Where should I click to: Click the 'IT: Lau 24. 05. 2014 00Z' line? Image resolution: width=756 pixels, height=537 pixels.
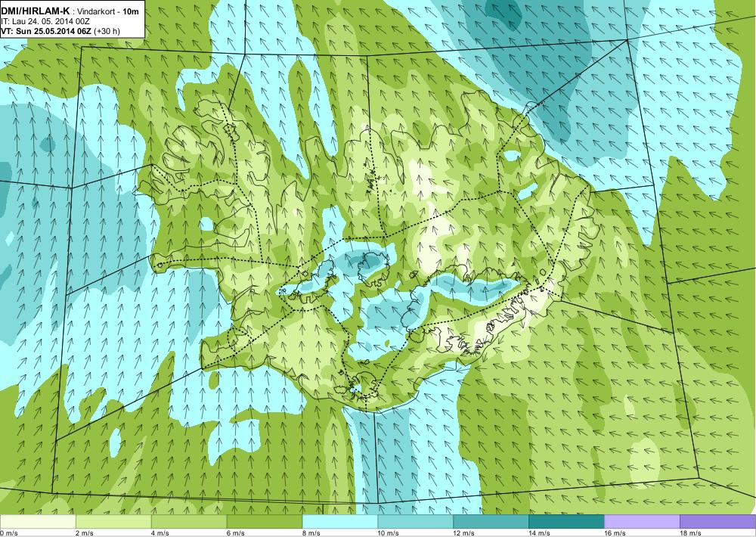[45, 22]
